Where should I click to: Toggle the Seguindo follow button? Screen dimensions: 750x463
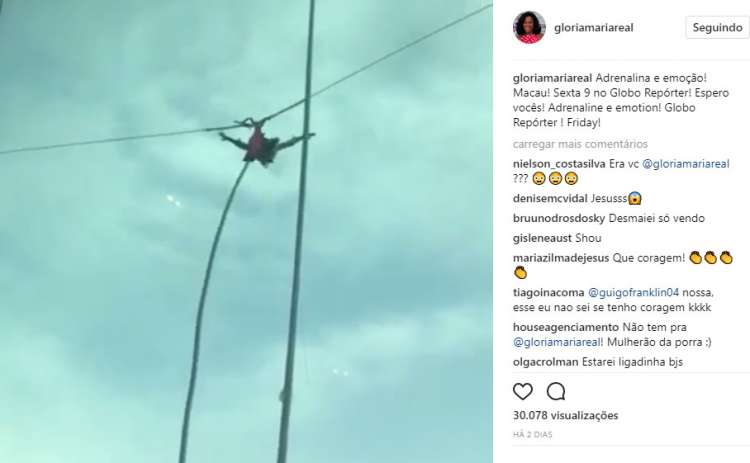[717, 28]
